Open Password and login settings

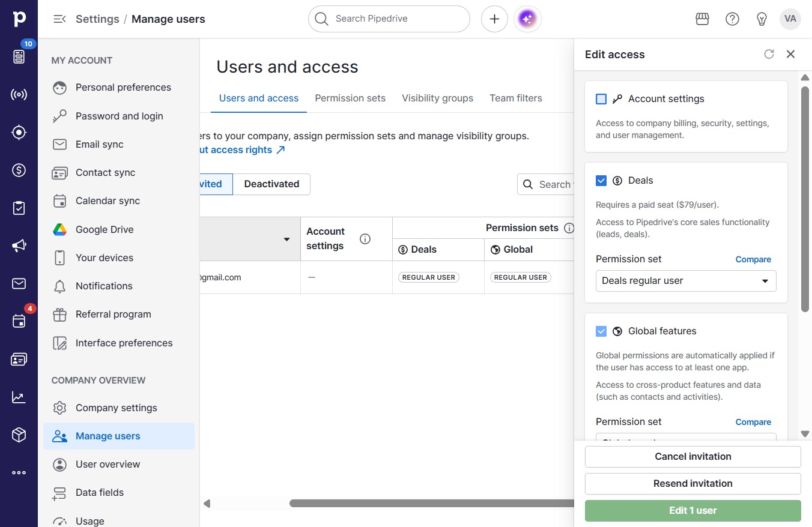click(119, 116)
